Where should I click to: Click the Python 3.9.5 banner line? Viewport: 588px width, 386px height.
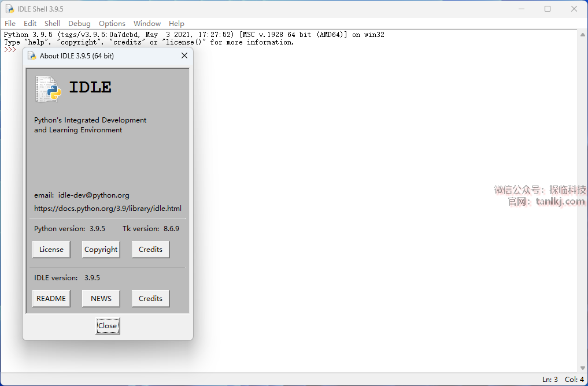pyautogui.click(x=194, y=35)
